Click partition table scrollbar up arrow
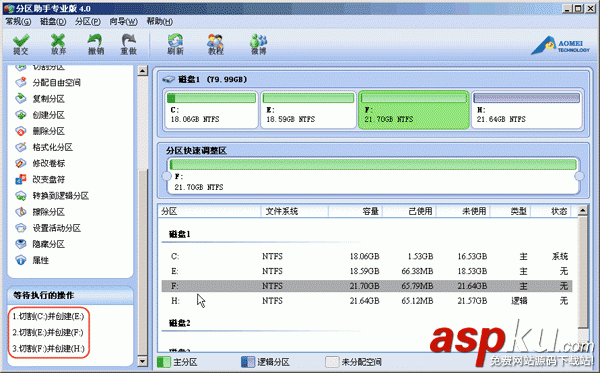The width and height of the screenshot is (600, 373). pos(582,210)
